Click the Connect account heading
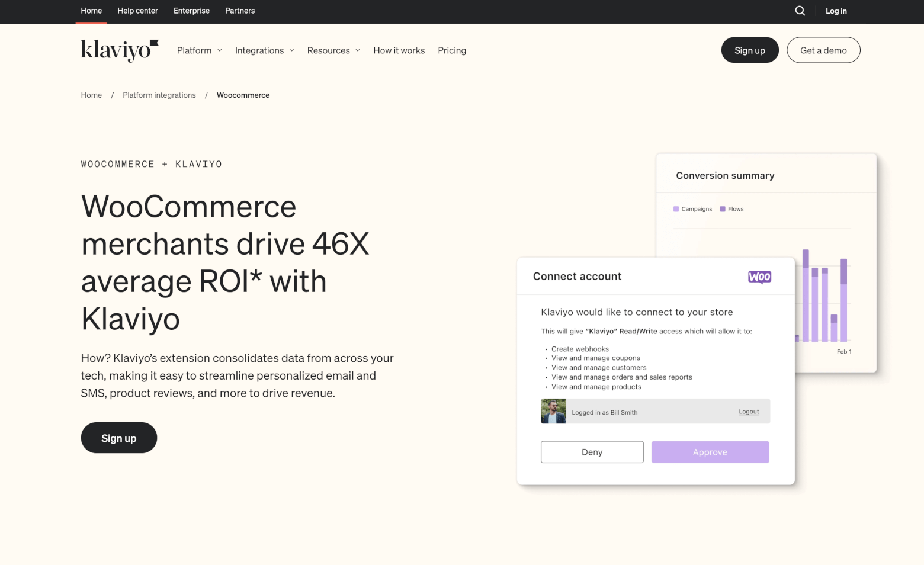The width and height of the screenshot is (924, 565). point(577,276)
